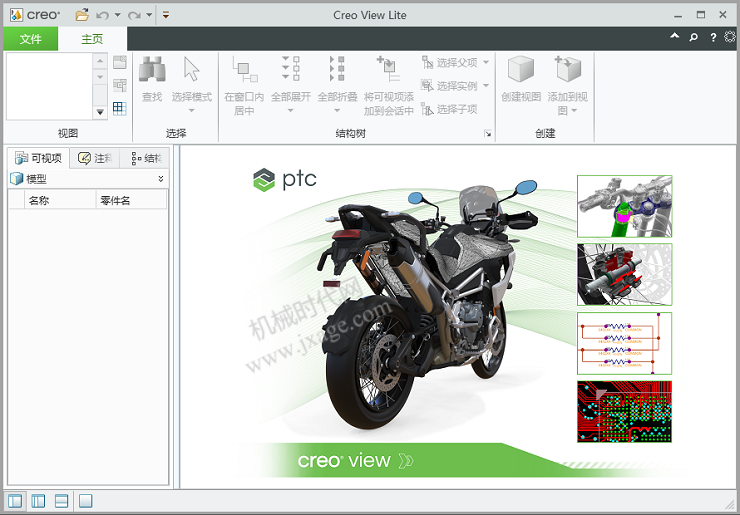The height and width of the screenshot is (515, 740).
Task: Click the 创建视图 cube icon
Action: [521, 69]
